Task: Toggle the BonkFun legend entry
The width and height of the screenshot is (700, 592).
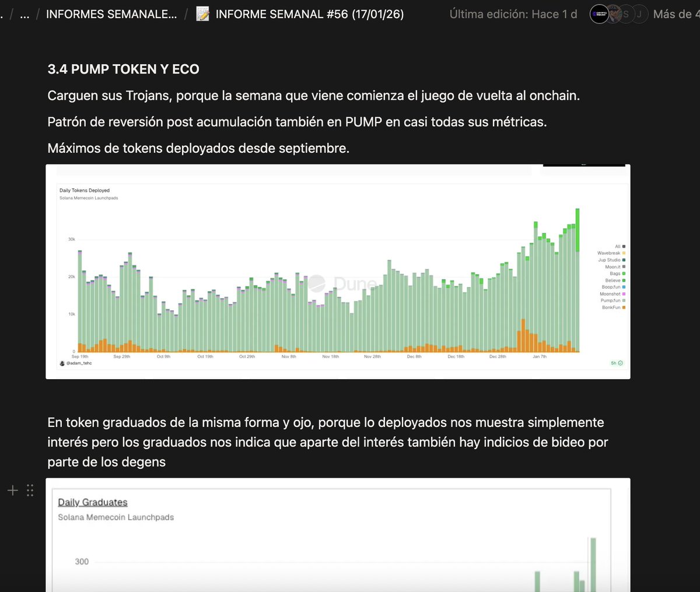Action: [x=611, y=307]
